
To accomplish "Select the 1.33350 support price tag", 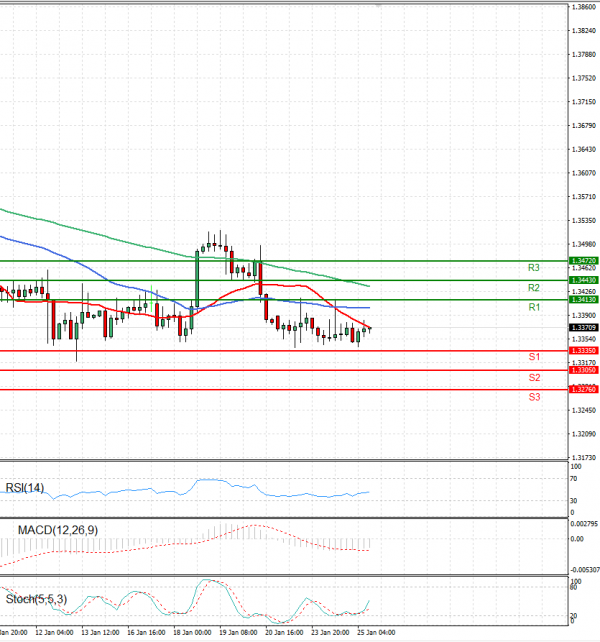I will (584, 350).
